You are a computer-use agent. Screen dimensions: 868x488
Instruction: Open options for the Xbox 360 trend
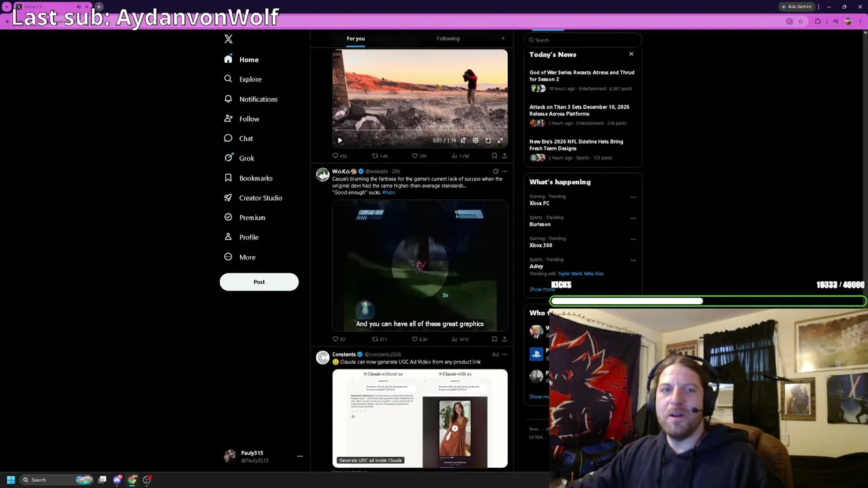click(633, 239)
